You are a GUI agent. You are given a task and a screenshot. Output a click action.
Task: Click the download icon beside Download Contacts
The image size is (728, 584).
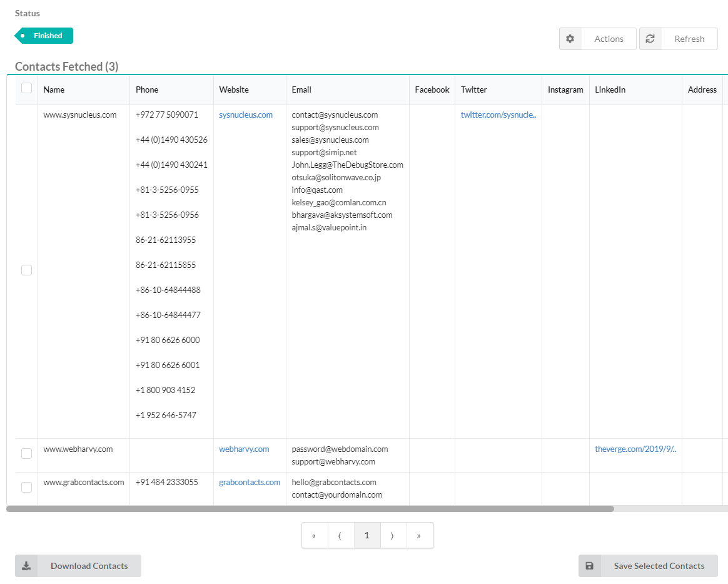[x=26, y=566]
